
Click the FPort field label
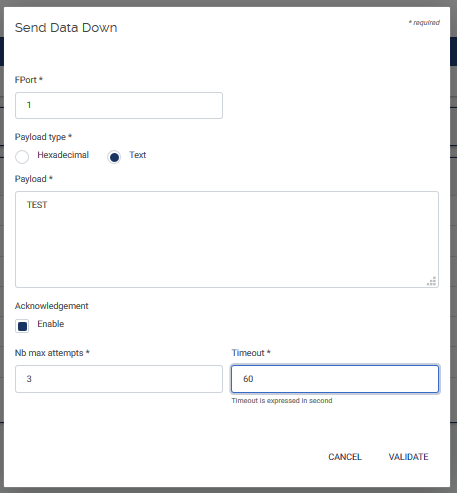pos(29,80)
